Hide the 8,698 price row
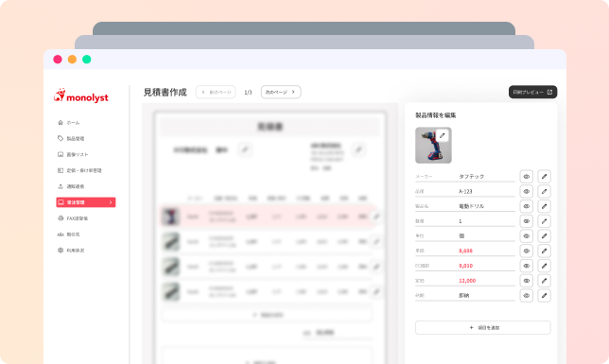 click(527, 251)
